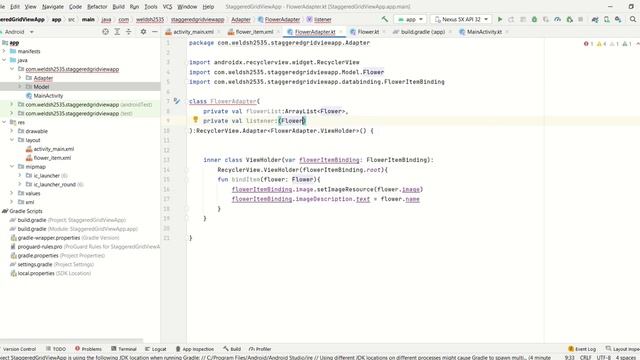Expand the Adapter package
This screenshot has height=360, width=640.
20,78
